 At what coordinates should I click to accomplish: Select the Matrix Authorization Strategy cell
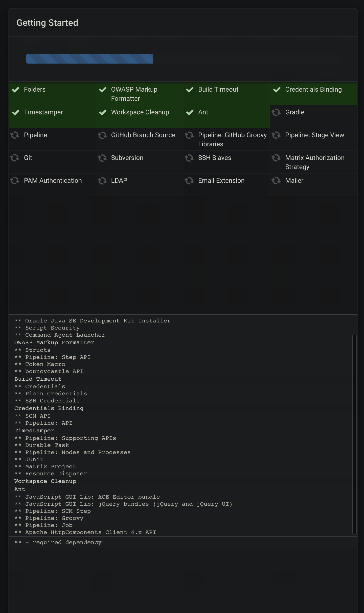point(313,162)
